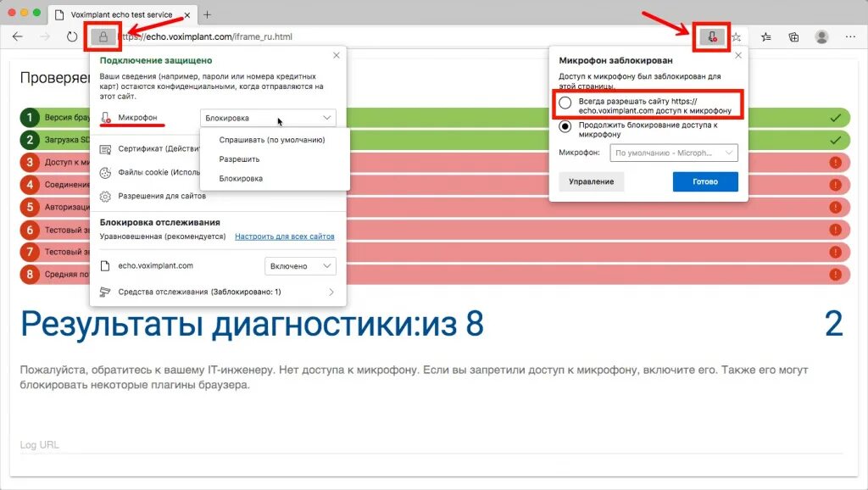Click error icon on step 3 row
This screenshot has width=868, height=490.
coord(835,162)
